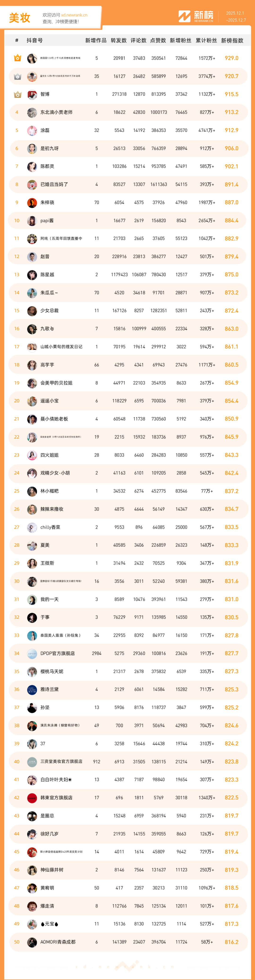Click avatar thumbnail of 陈都灵
The width and height of the screenshot is (255, 980).
tap(32, 166)
